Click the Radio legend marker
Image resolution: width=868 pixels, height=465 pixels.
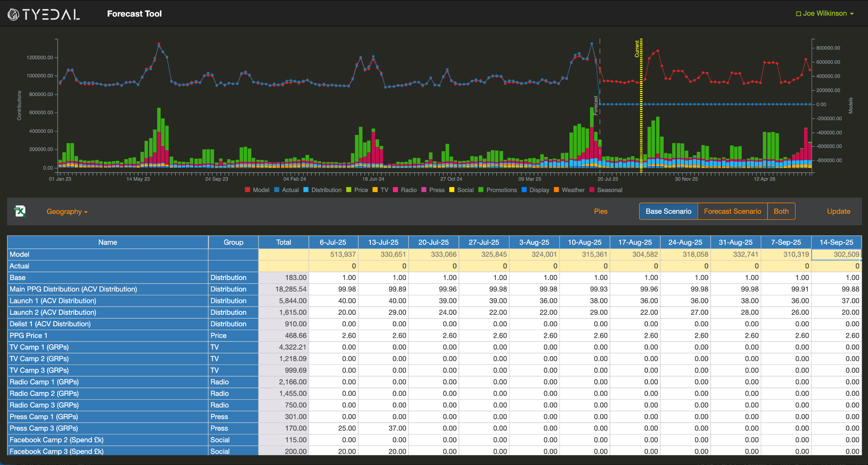coord(395,190)
